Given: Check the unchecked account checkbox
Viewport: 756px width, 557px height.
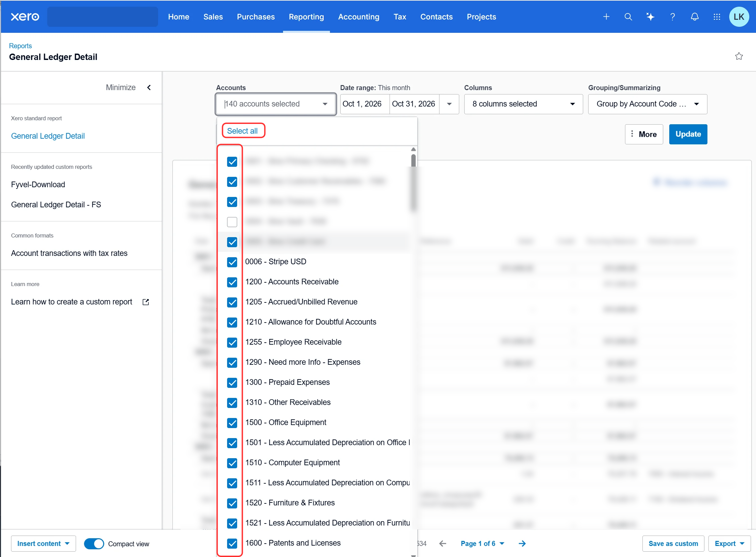Looking at the screenshot, I should tap(232, 222).
